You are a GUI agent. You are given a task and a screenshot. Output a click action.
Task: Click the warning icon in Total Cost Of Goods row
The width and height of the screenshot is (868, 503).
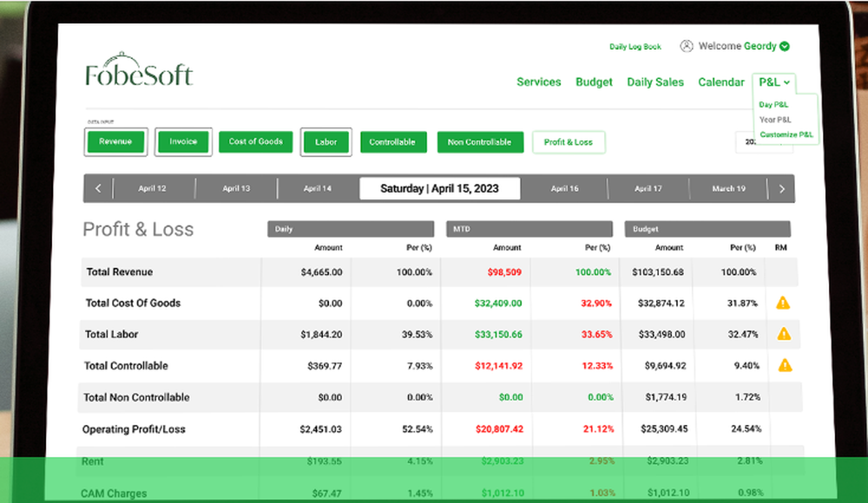(783, 303)
